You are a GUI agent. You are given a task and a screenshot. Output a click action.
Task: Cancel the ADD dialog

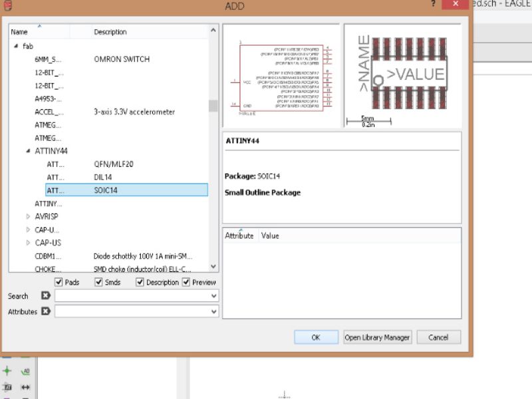(438, 337)
